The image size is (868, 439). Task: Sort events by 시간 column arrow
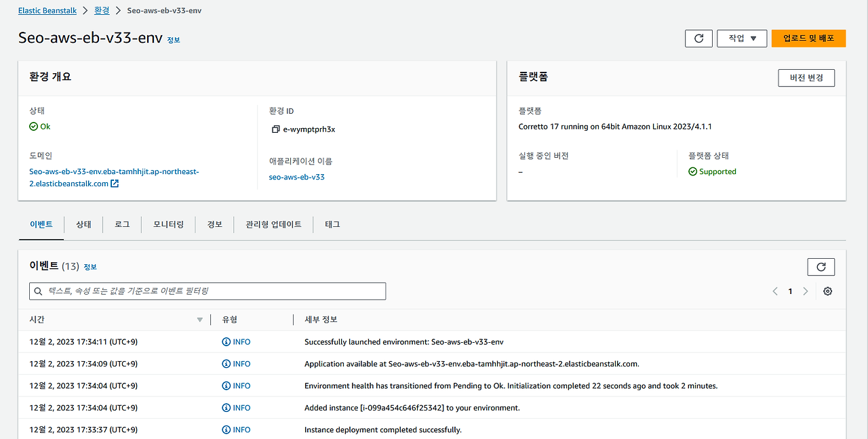pyautogui.click(x=199, y=320)
